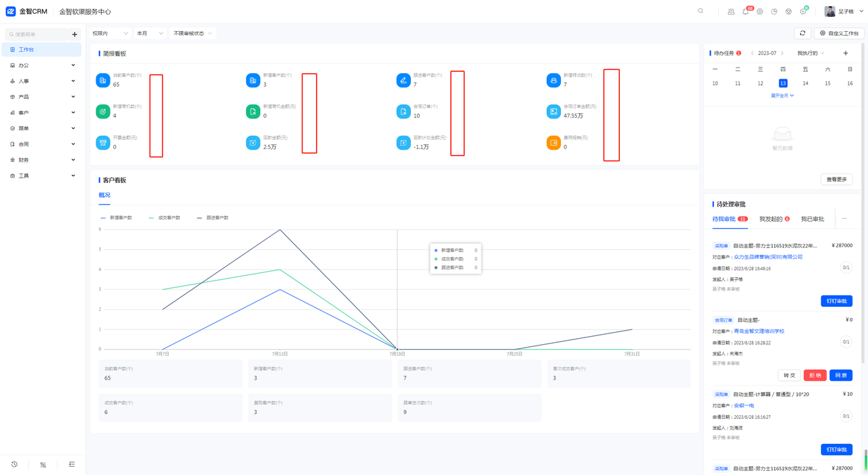
Task: Expand the 办公 sidebar menu
Action: click(x=42, y=65)
